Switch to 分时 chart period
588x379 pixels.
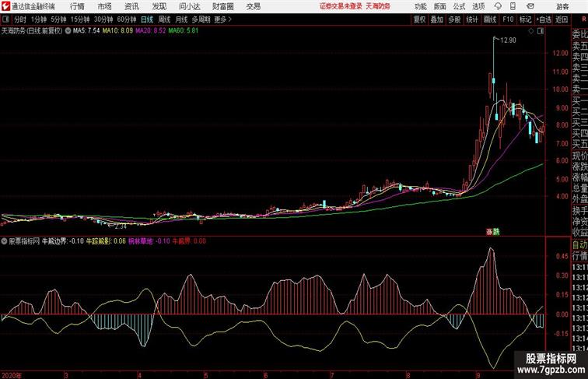pyautogui.click(x=20, y=19)
